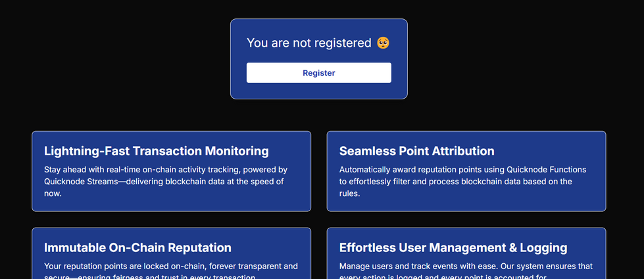Click the Lightning-Fast Transaction Monitoring heading

pyautogui.click(x=156, y=151)
